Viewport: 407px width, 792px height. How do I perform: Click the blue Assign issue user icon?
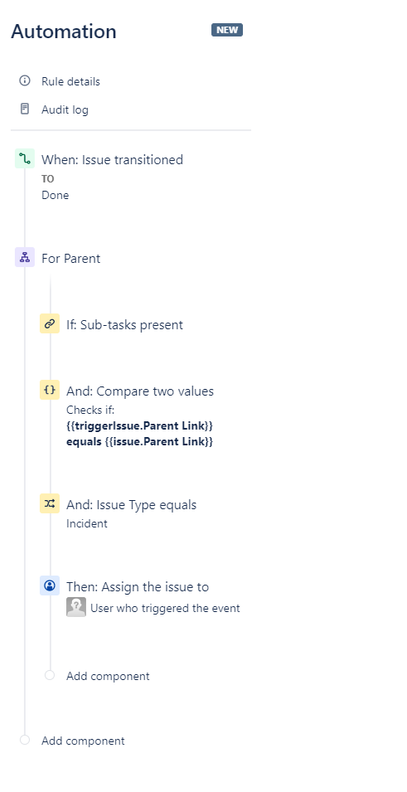coord(49,585)
